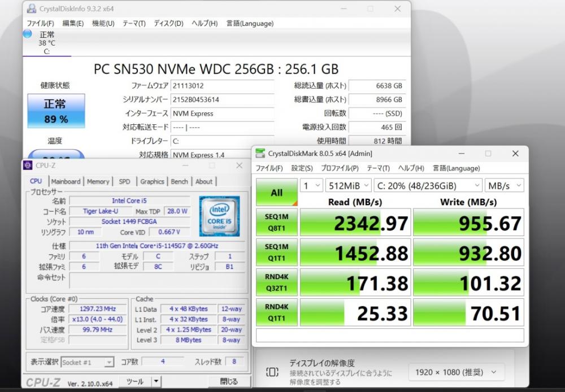Open 機能(U) menu in CrystalDiskInfo

(103, 23)
